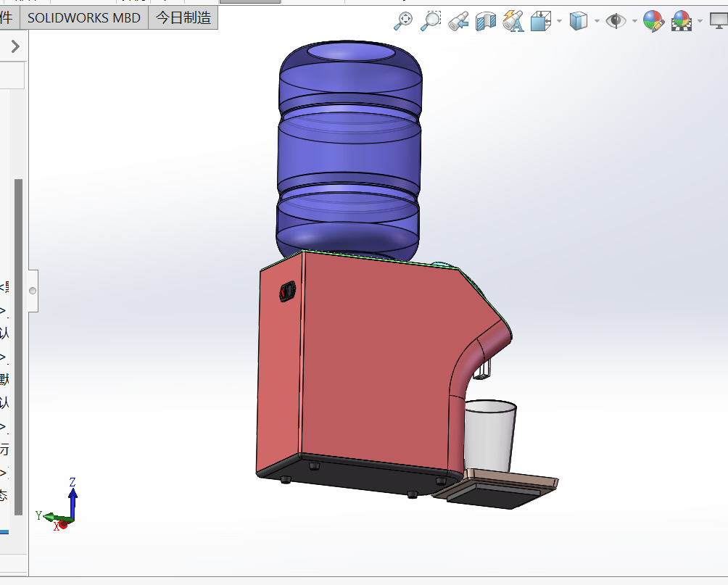The width and height of the screenshot is (728, 585).
Task: Expand the panel with the chevron arrow
Action: tap(15, 46)
